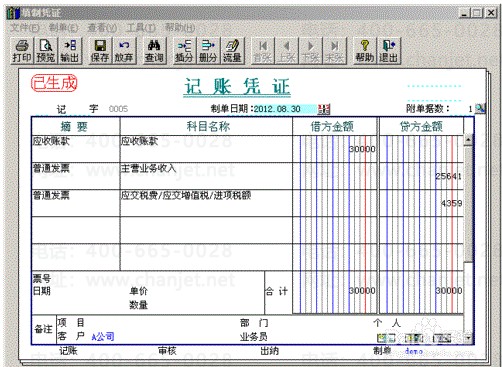This screenshot has height=367, width=502.
Task: Open the calendar picker beside 制单日期
Action: [x=324, y=109]
